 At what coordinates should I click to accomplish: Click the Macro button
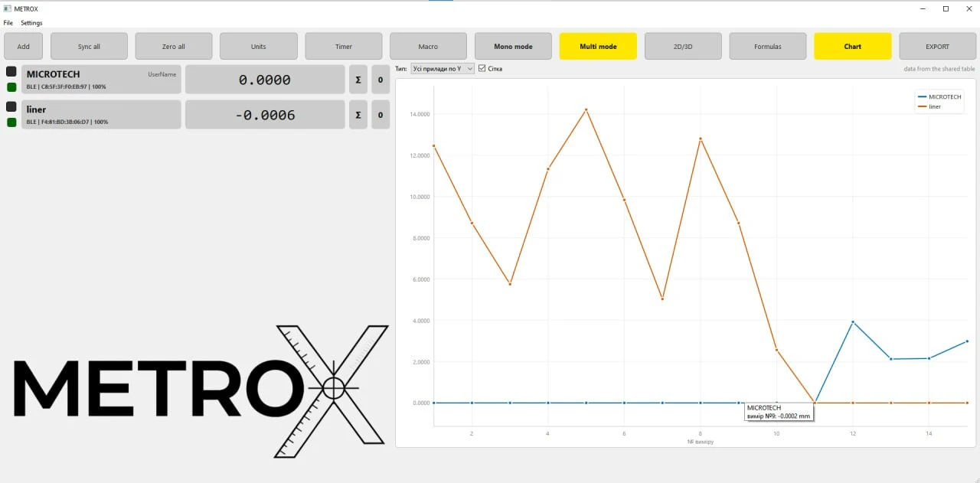coord(428,47)
